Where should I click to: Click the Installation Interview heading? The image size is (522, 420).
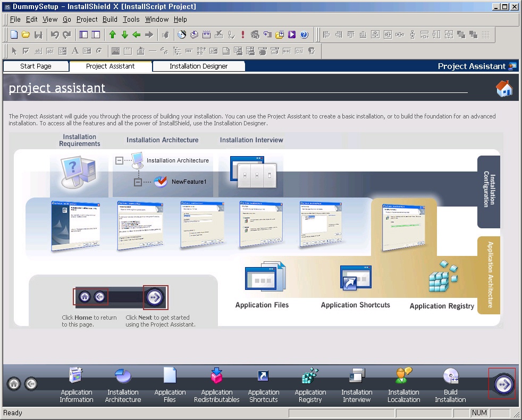pos(251,140)
